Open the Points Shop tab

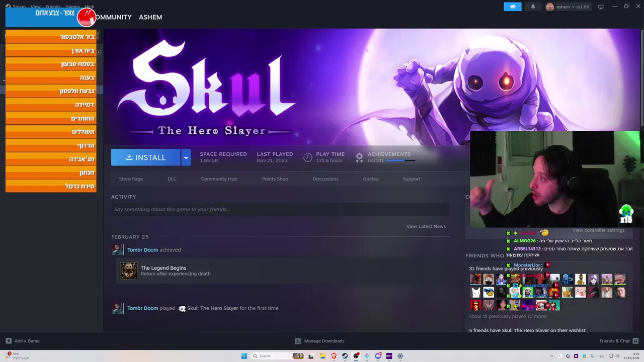click(x=275, y=179)
